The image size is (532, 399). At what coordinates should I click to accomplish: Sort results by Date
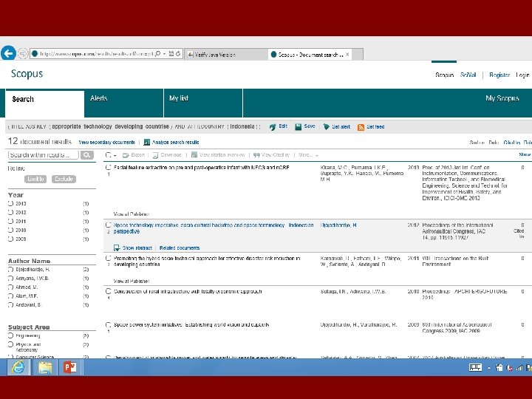494,143
